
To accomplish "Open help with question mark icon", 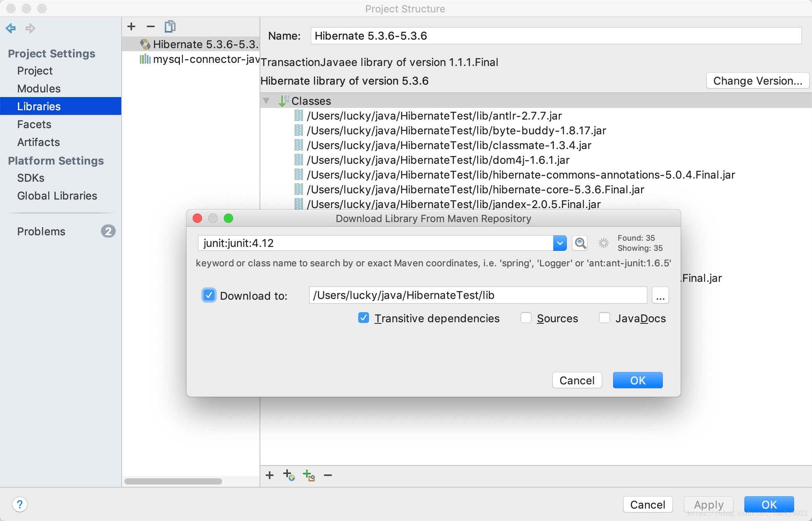I will tap(20, 504).
